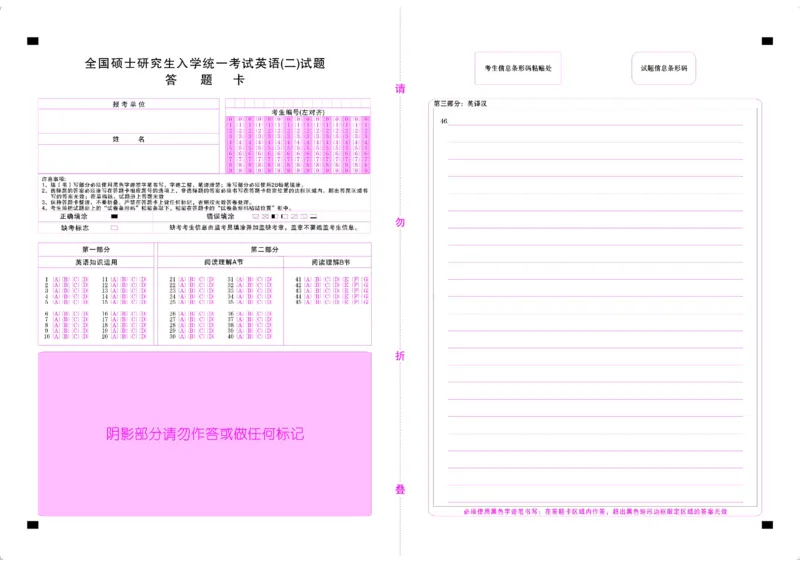Check the 缺考标志 absent marker box

tap(114, 228)
